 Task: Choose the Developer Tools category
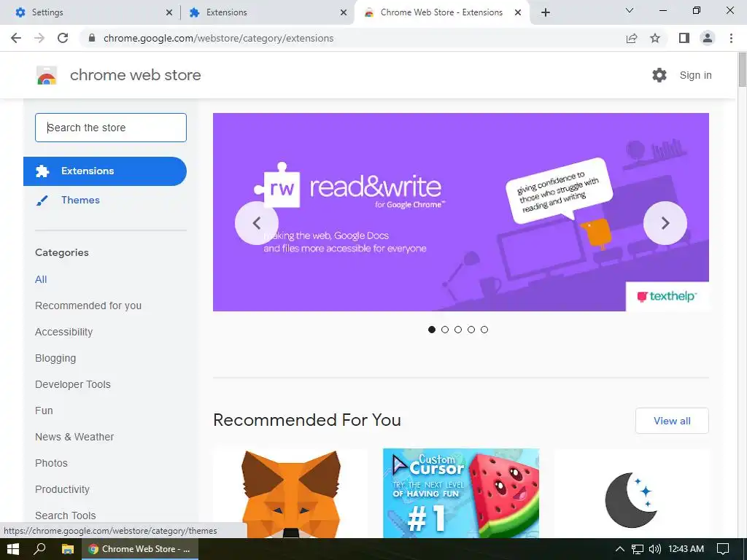(x=73, y=384)
